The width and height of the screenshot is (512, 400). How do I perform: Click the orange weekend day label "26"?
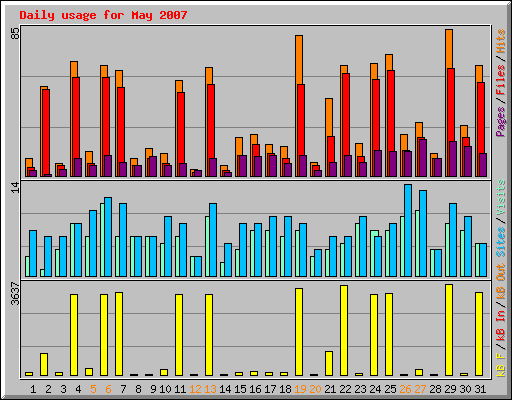pyautogui.click(x=405, y=389)
